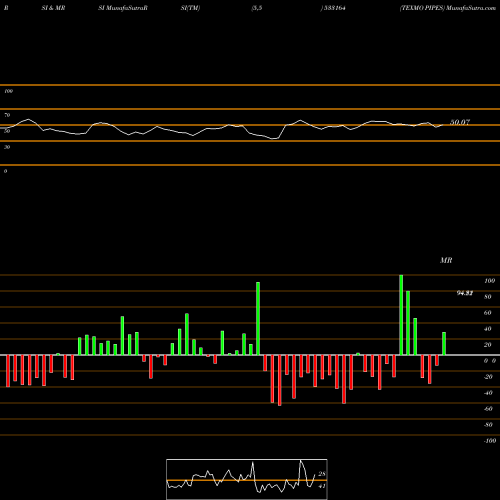Click the MR axis -40 label
The height and width of the screenshot is (500, 500).
point(488,393)
